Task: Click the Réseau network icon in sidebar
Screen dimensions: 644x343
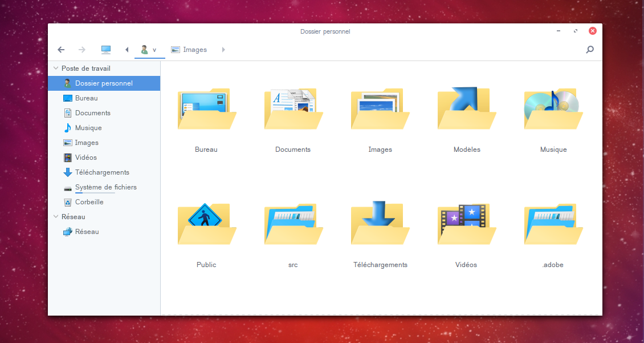Action: click(x=68, y=232)
